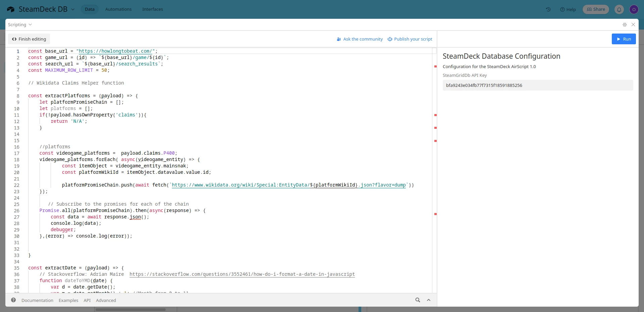644x312 pixels.
Task: Open the API reference tab
Action: [x=87, y=300]
